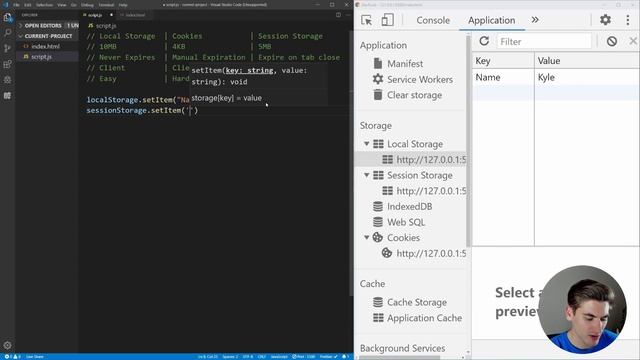Select the Kyle value cell in table

pyautogui.click(x=587, y=77)
